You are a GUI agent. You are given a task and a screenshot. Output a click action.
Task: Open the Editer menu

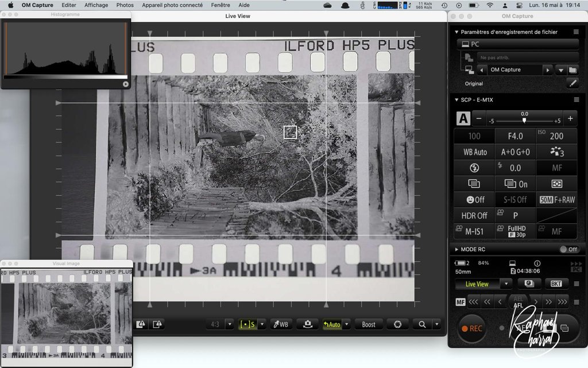[69, 5]
